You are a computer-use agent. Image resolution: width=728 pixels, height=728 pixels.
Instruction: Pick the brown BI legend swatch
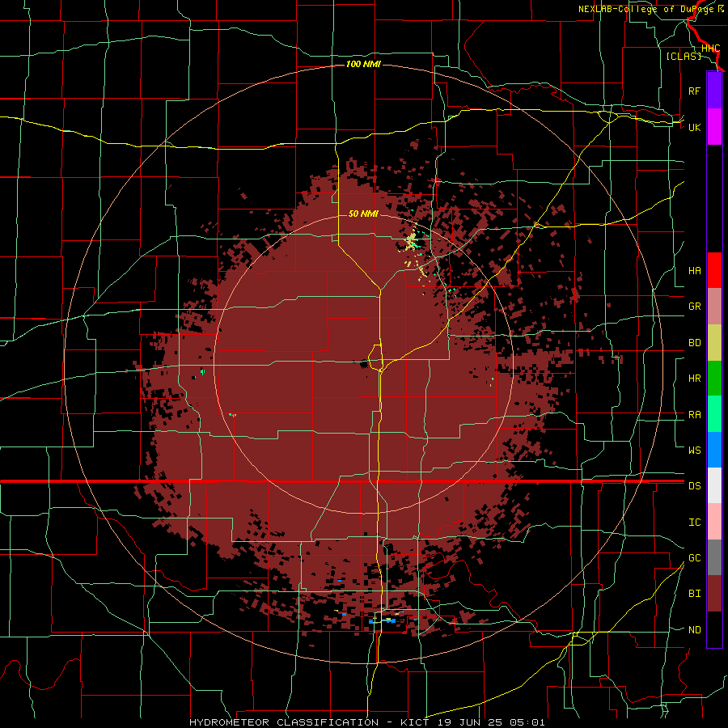(x=714, y=594)
